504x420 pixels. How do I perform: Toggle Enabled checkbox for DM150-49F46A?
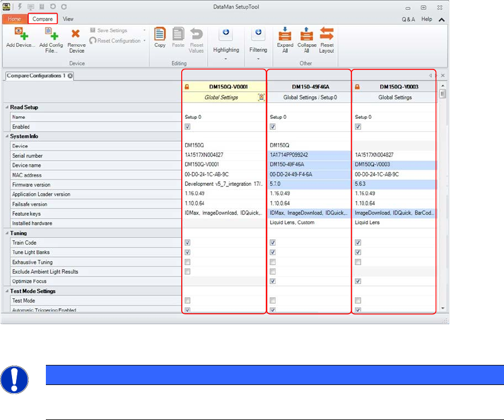[272, 127]
